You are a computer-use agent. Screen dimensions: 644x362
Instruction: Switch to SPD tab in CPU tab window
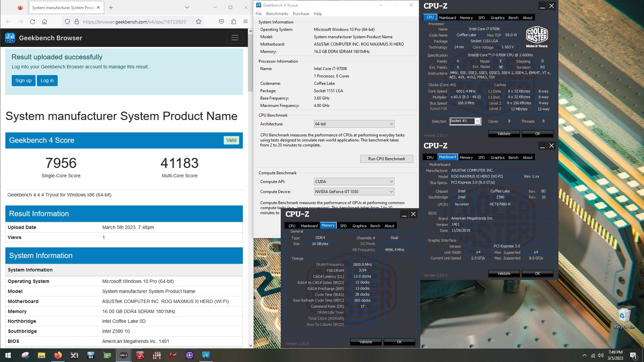481,18
